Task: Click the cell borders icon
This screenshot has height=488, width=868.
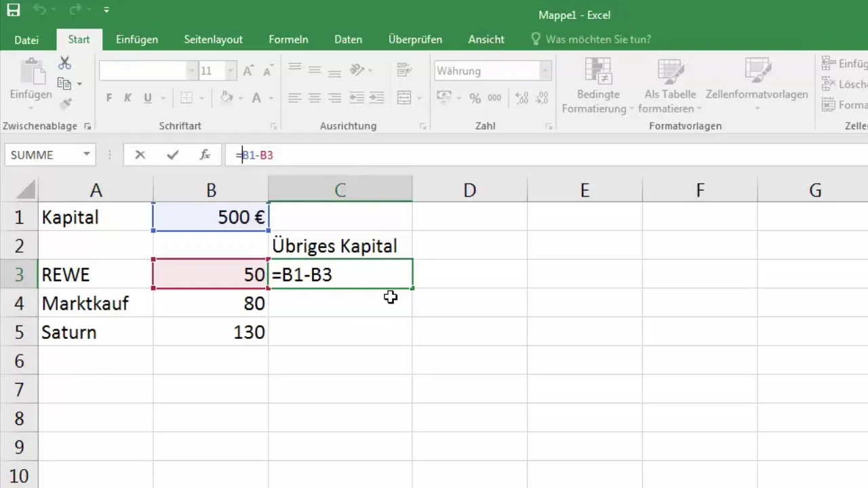Action: [186, 98]
